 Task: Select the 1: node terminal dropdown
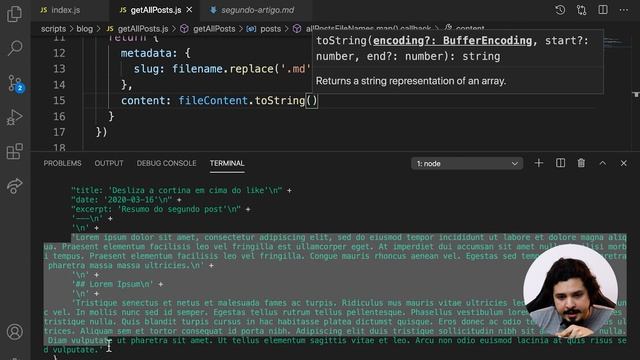tap(467, 164)
